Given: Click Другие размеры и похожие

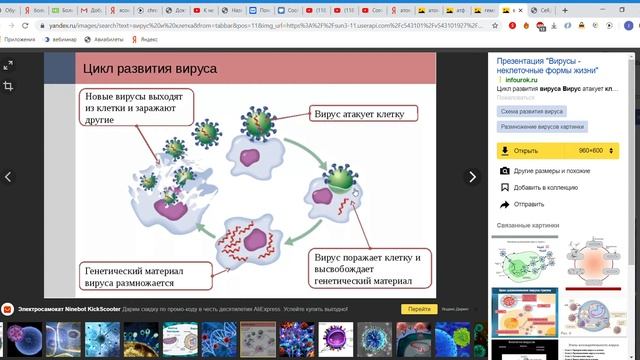Looking at the screenshot, I should click(x=551, y=171).
